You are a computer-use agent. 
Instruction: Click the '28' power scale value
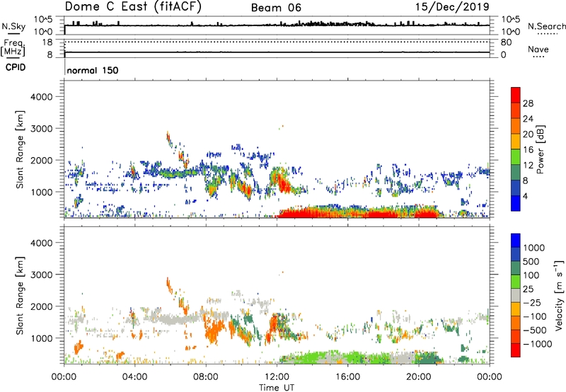[528, 103]
